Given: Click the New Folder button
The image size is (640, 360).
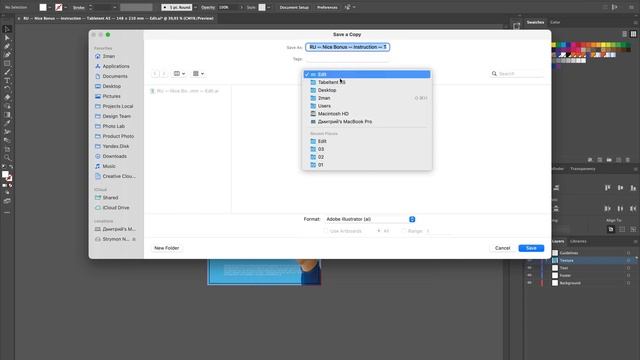Looking at the screenshot, I should [x=167, y=248].
